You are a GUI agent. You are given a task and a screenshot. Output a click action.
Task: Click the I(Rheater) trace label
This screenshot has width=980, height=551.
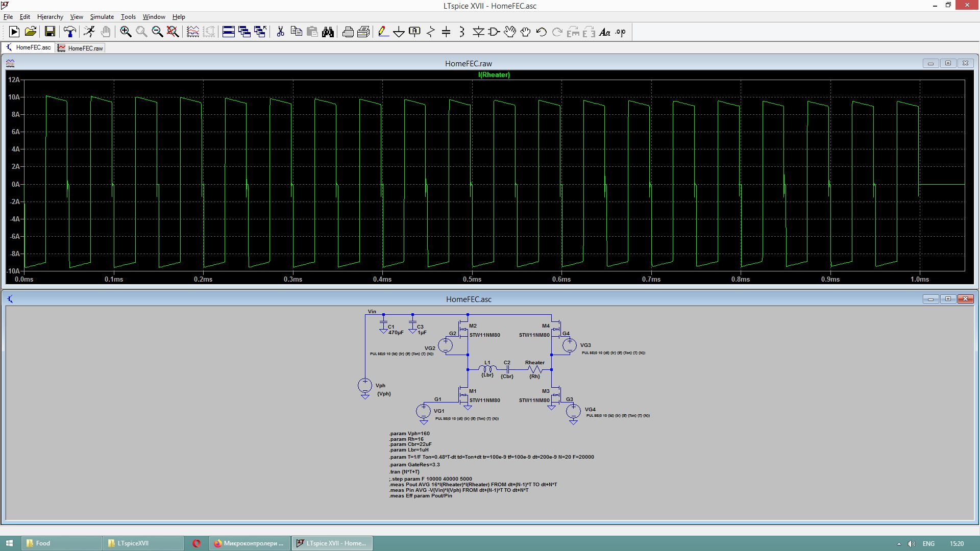coord(494,75)
